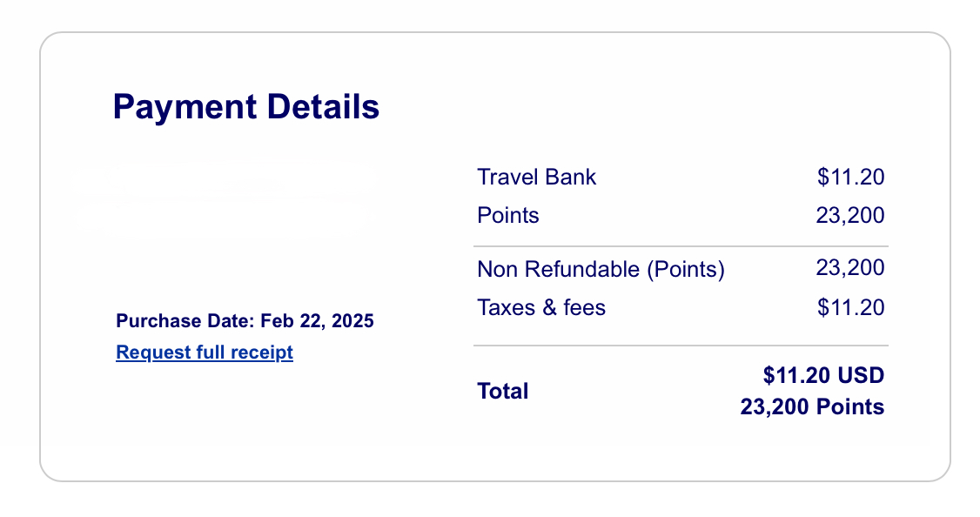
Task: Click the Feb 22, 2025 date
Action: point(317,321)
